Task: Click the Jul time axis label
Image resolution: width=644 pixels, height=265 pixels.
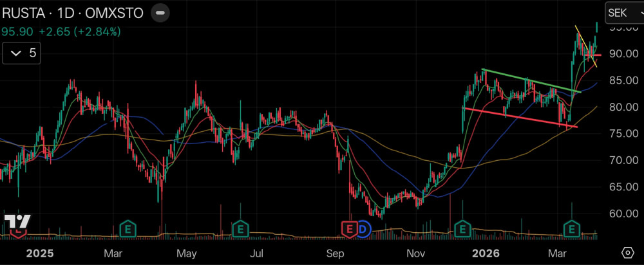Action: (x=257, y=253)
